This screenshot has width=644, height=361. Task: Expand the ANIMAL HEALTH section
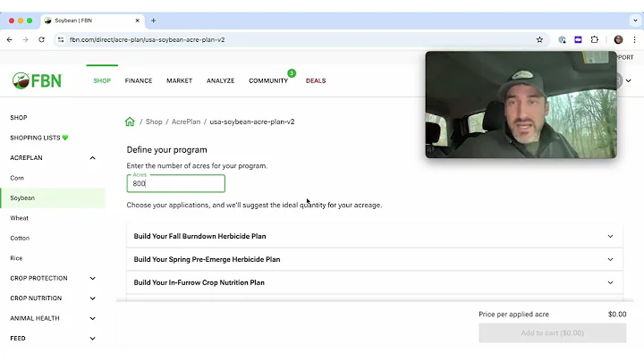pyautogui.click(x=92, y=318)
